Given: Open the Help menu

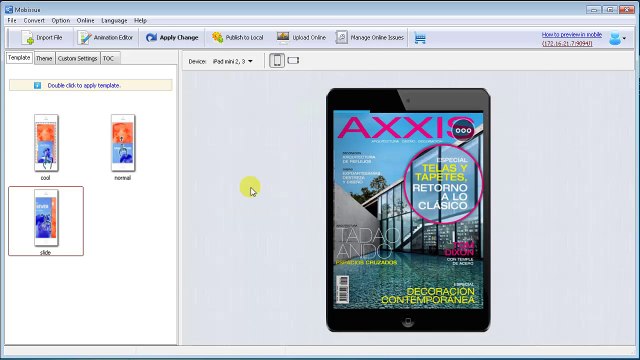Looking at the screenshot, I should point(140,20).
